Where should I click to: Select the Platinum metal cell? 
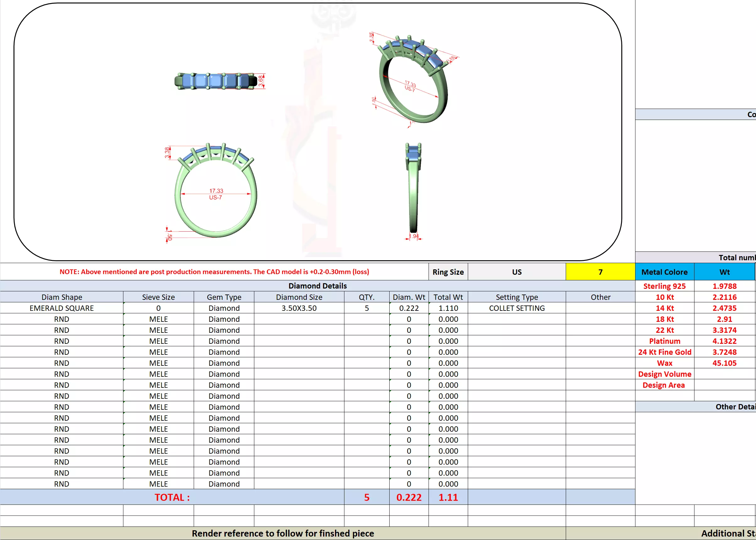click(x=664, y=341)
